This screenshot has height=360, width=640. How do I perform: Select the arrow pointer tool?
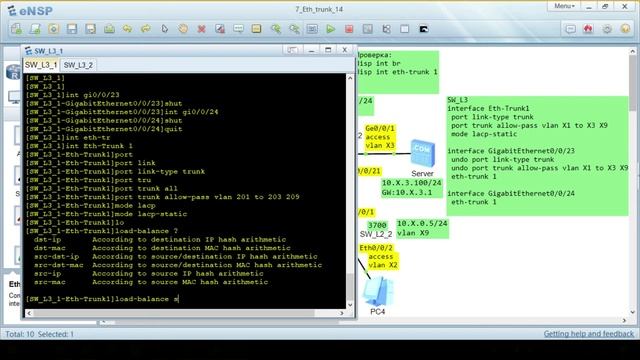[164, 29]
